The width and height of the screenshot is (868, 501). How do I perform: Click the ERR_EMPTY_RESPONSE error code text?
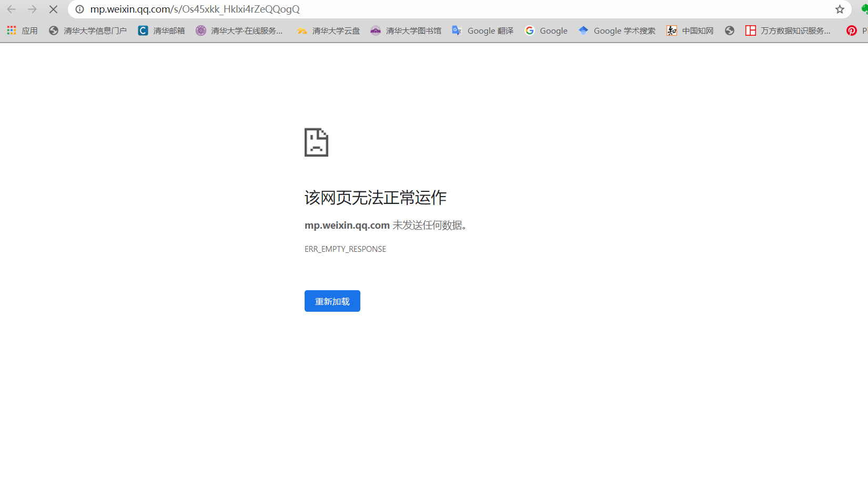click(345, 249)
